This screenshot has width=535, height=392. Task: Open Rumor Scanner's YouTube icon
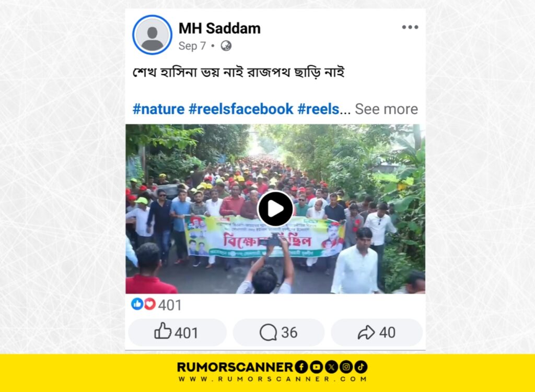click(x=316, y=367)
